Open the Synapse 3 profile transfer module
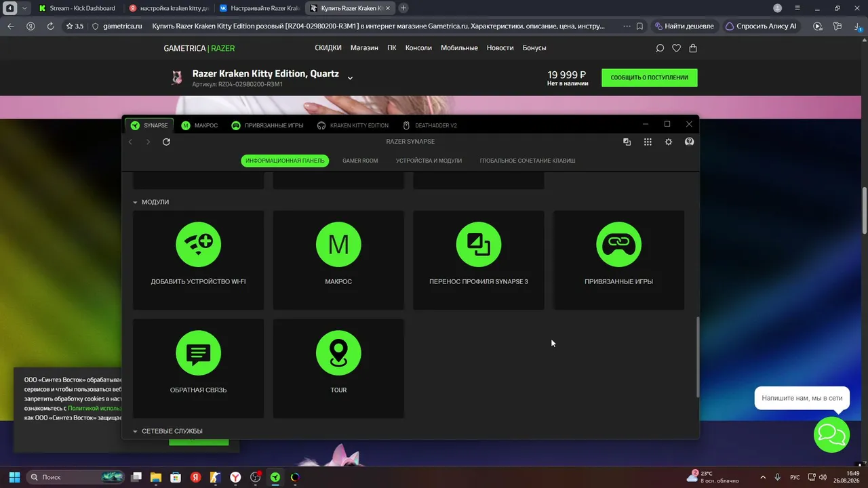868x488 pixels. coord(479,260)
